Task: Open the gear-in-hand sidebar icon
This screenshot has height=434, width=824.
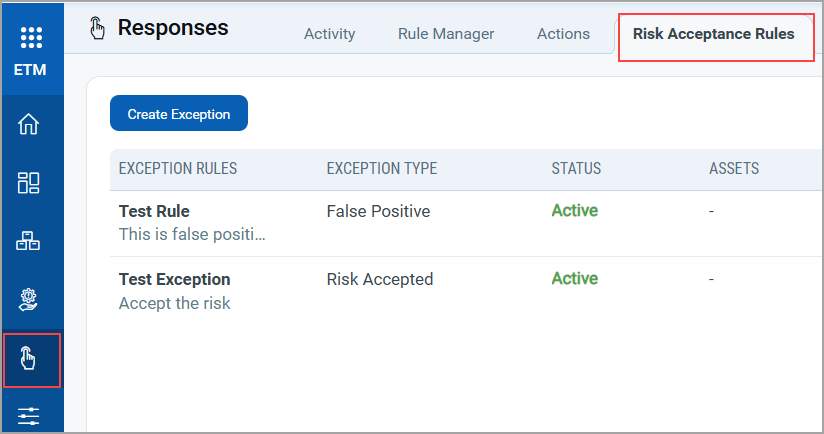Action: coord(29,299)
